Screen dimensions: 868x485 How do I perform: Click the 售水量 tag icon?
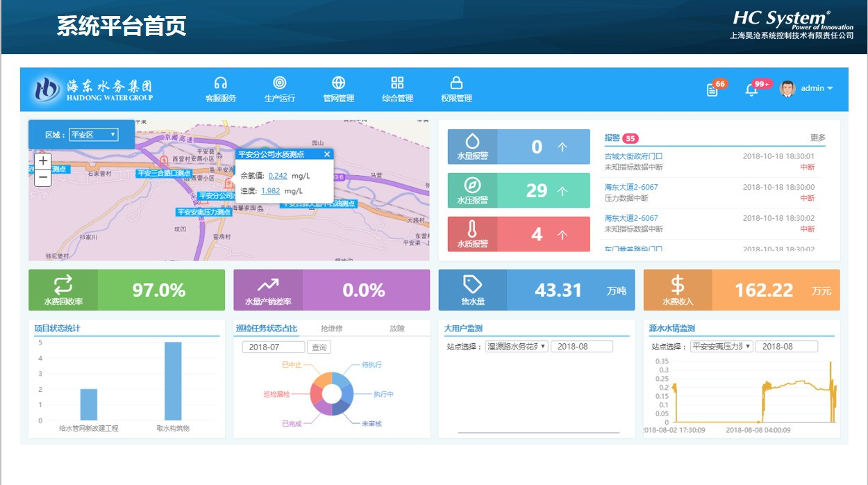(x=473, y=284)
